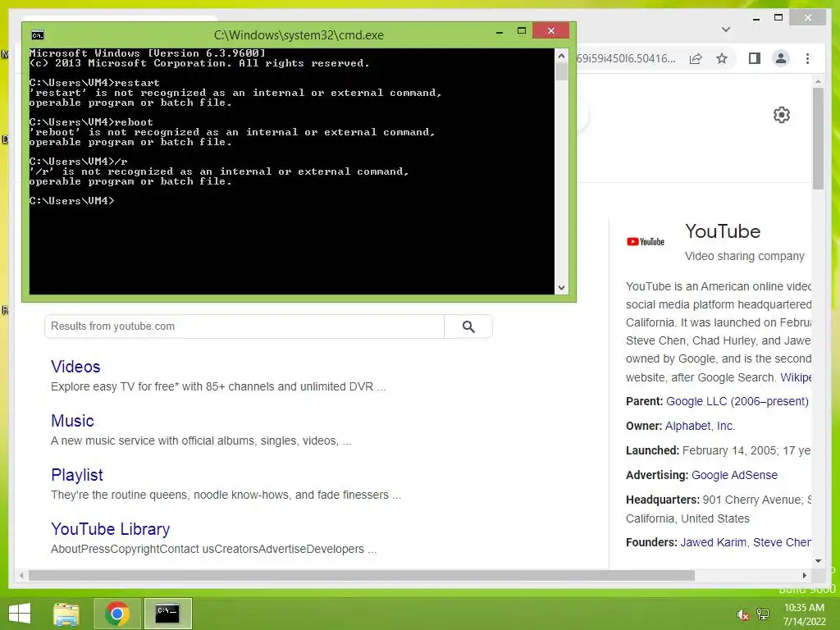Open the Alphabet, Inc. owner link
The width and height of the screenshot is (840, 630).
point(700,426)
